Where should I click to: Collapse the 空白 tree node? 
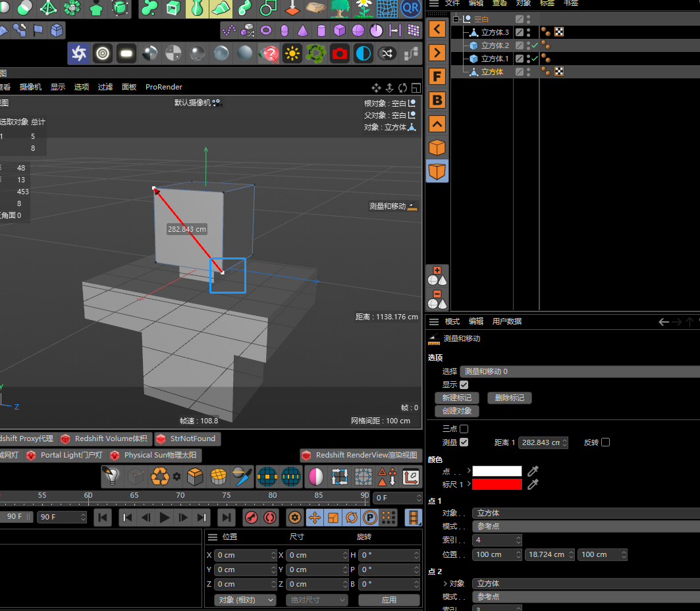coord(456,19)
